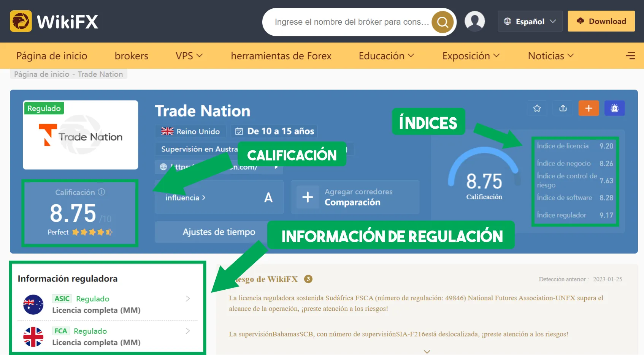Click the Download button

pos(601,21)
